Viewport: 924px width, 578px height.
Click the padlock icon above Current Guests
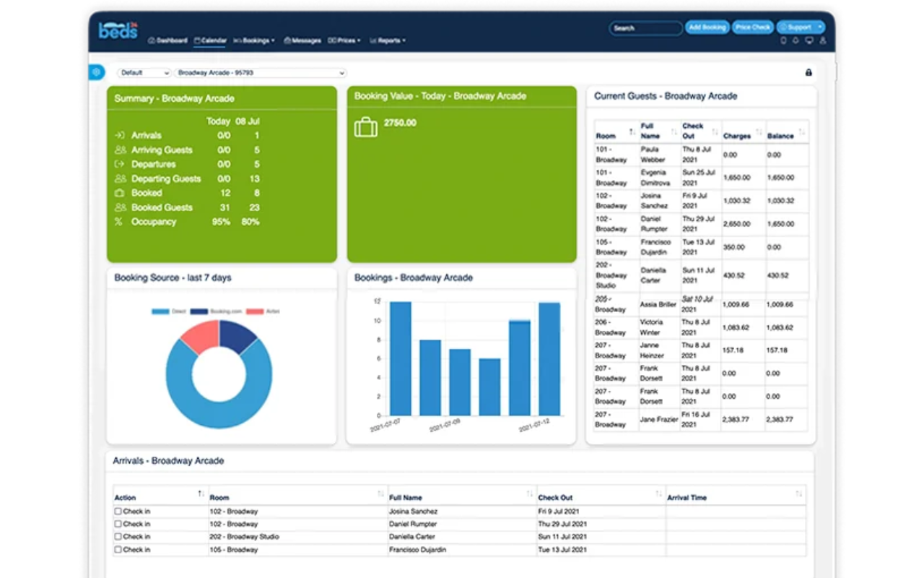click(808, 72)
